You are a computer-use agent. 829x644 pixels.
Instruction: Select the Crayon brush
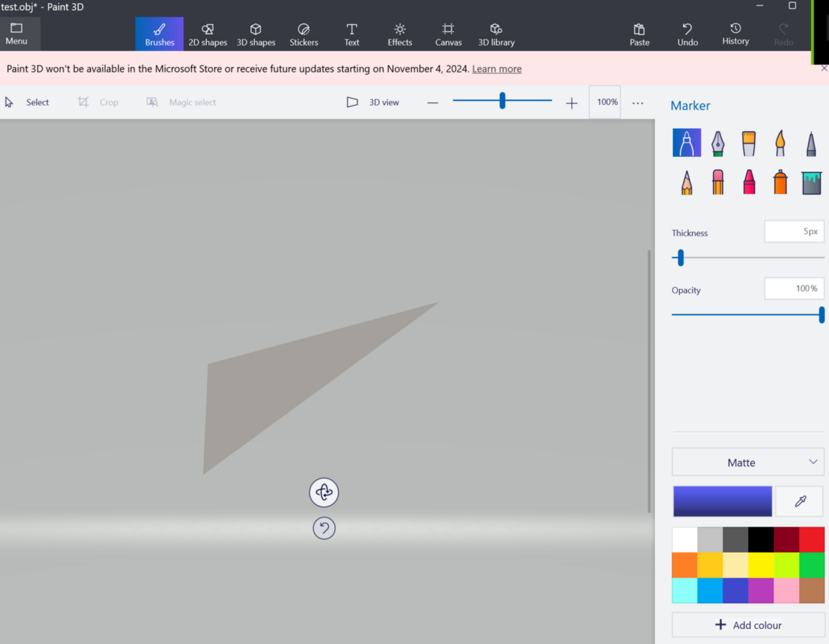click(x=749, y=182)
